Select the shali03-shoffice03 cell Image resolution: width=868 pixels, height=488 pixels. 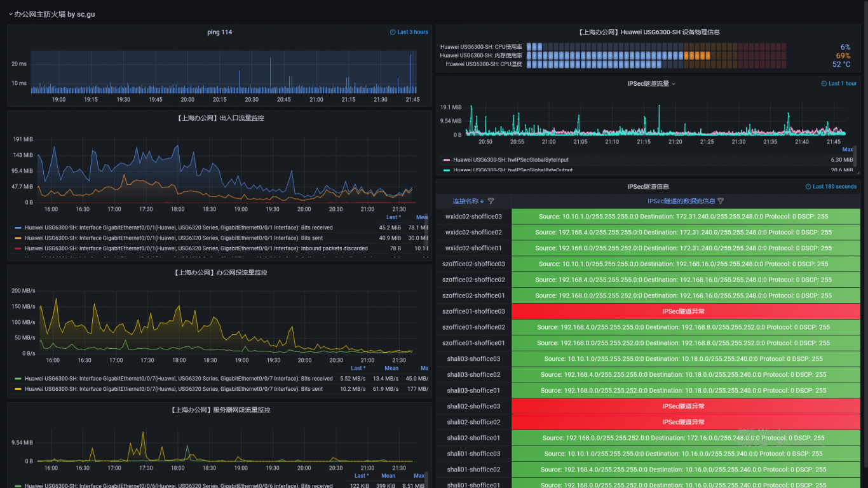pos(474,359)
